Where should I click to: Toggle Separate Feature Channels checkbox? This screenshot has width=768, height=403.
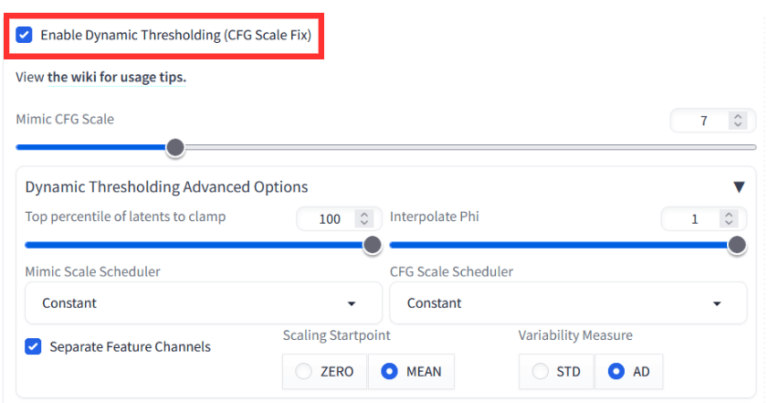[x=33, y=347]
